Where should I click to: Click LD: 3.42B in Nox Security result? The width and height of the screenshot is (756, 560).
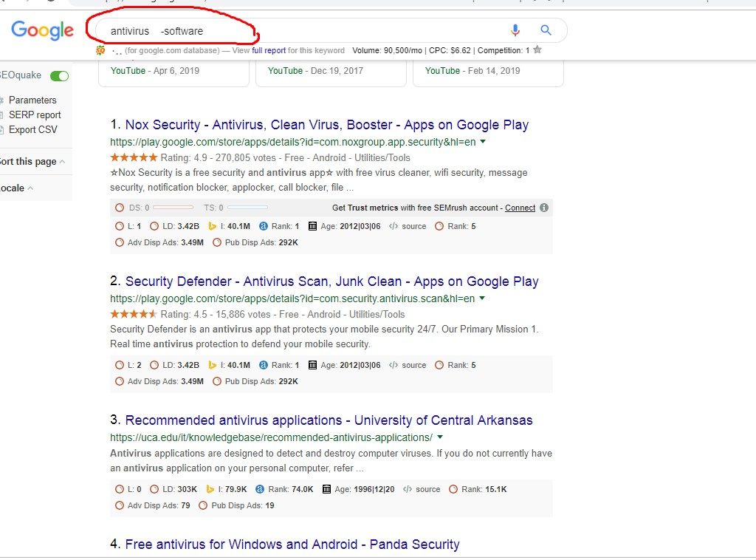[174, 226]
